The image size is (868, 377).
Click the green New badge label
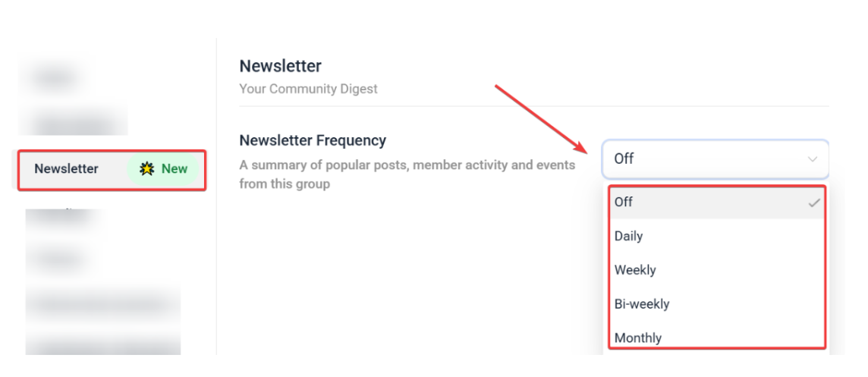pos(174,168)
